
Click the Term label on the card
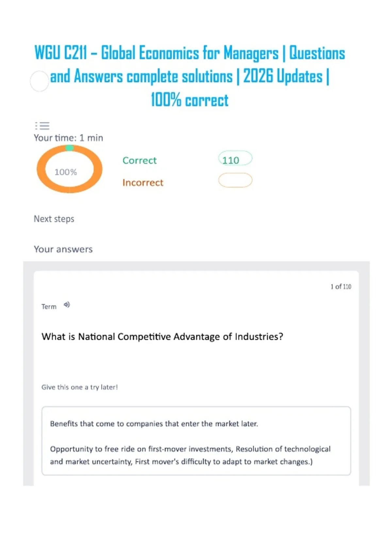(x=49, y=306)
